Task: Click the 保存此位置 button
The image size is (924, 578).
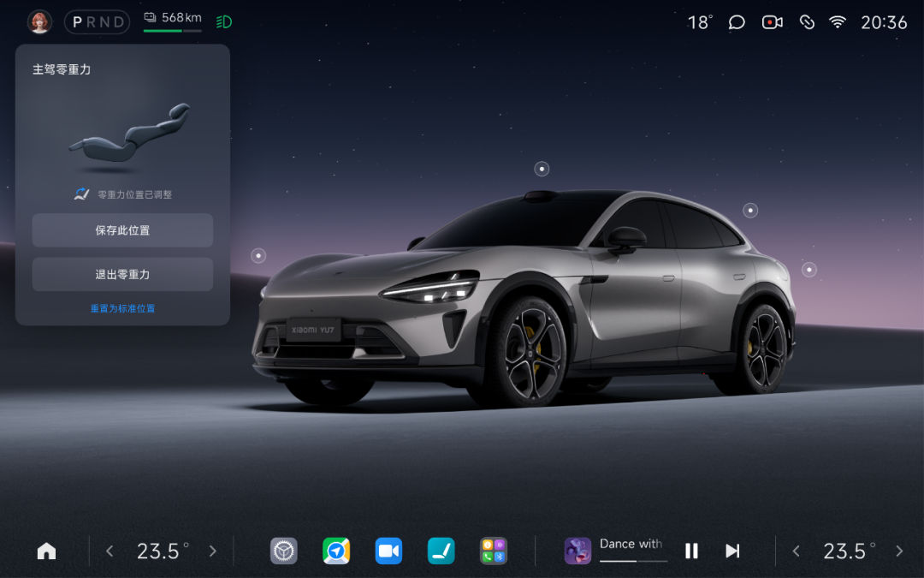Action: pos(122,230)
